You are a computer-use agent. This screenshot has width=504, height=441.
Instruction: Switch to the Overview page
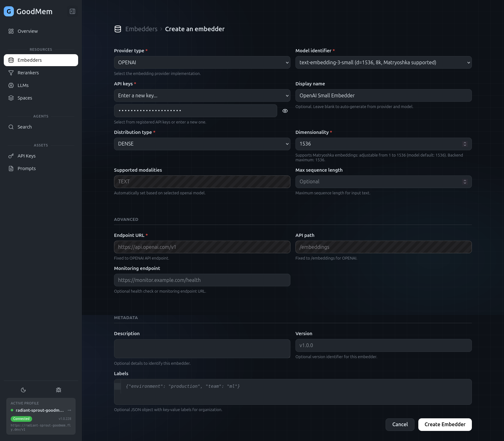coord(27,31)
